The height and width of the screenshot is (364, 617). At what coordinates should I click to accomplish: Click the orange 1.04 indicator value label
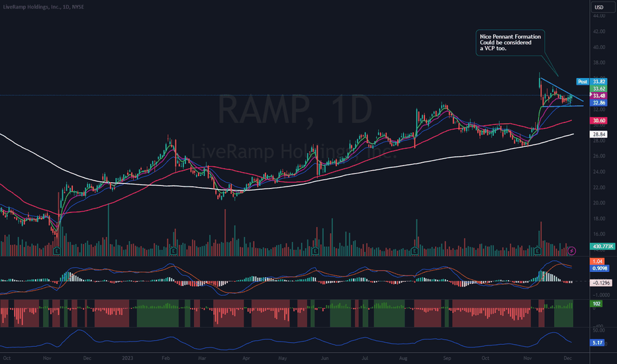click(x=597, y=261)
